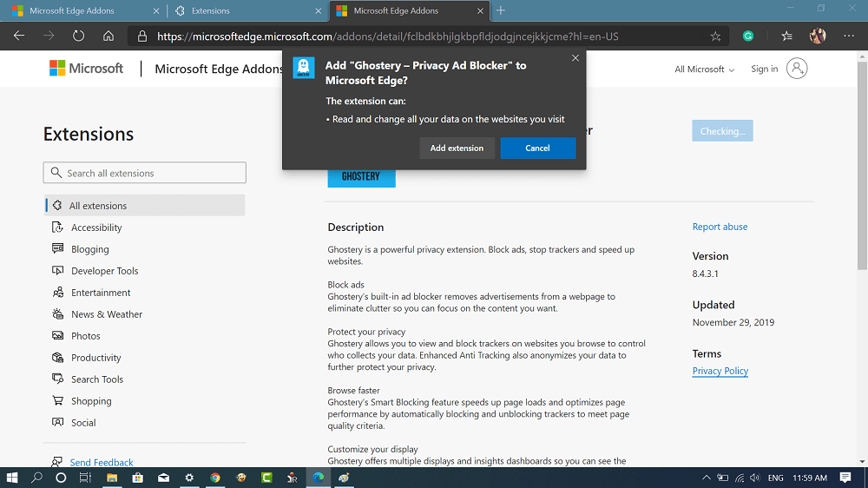Close the Add extension dialog
This screenshot has width=868, height=488.
(x=575, y=58)
